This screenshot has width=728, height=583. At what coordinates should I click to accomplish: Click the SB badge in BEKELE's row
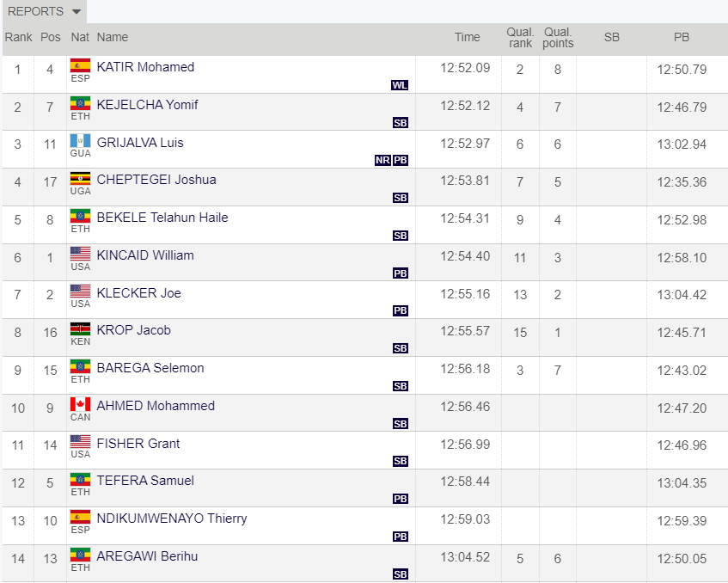pyautogui.click(x=401, y=236)
